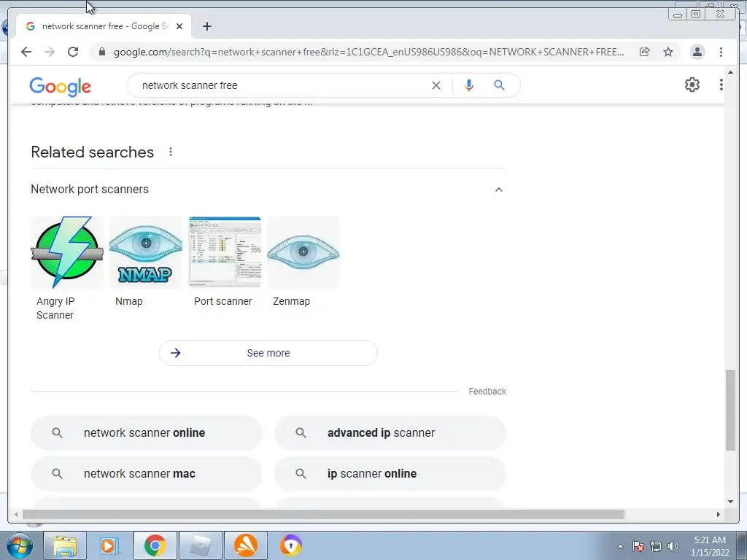Open Related searches more options dots

point(171,152)
